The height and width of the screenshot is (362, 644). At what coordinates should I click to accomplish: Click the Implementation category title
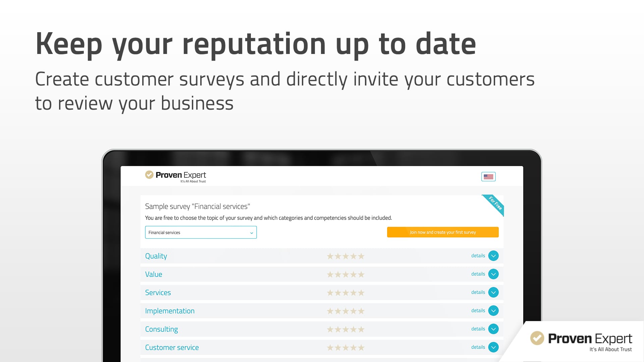170,311
